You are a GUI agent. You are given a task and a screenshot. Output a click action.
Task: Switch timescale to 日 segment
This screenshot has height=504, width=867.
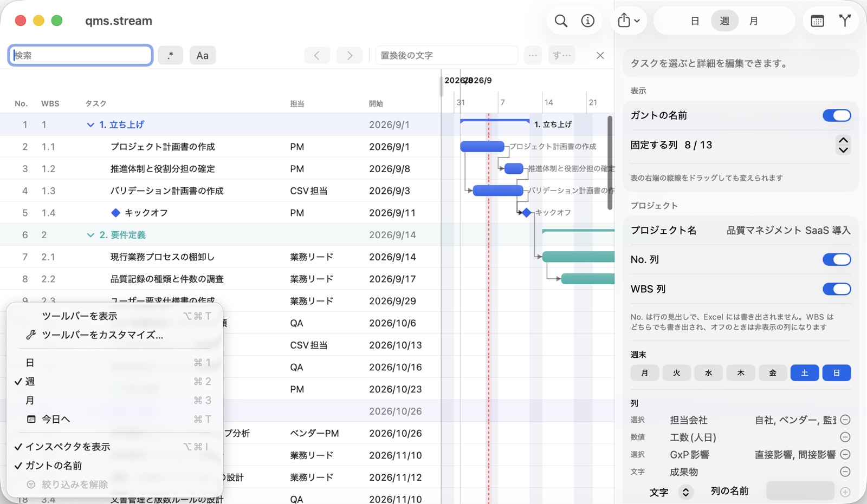tap(695, 21)
